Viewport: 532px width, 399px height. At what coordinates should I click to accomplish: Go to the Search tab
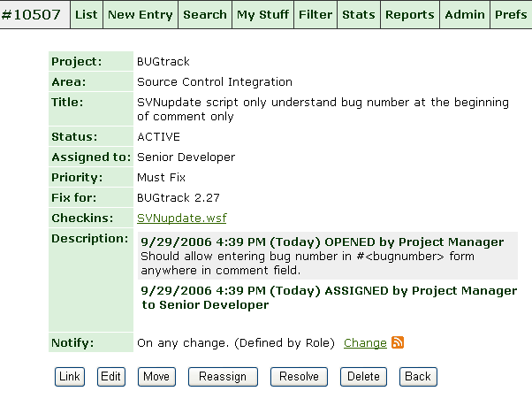coord(205,14)
